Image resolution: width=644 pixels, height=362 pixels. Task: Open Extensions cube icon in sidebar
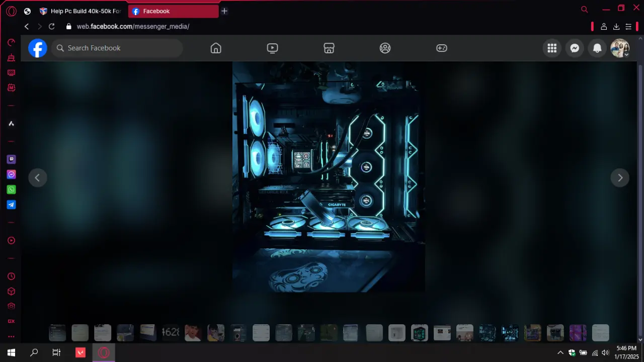[11, 291]
